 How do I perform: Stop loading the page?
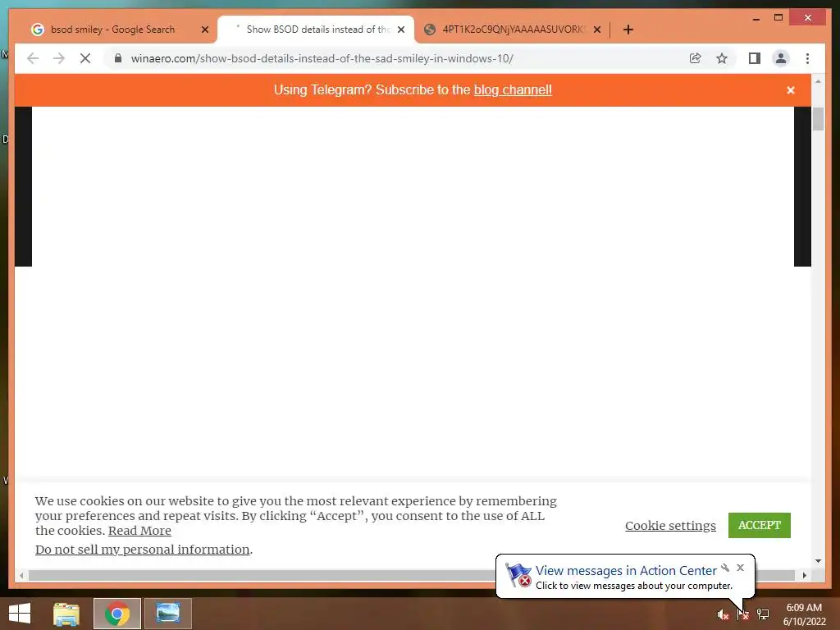85,58
